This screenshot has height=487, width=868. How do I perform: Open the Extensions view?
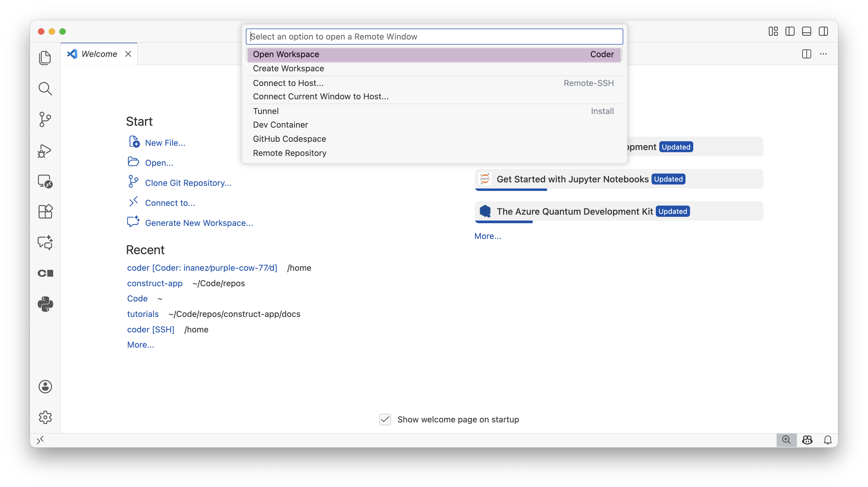pyautogui.click(x=45, y=212)
